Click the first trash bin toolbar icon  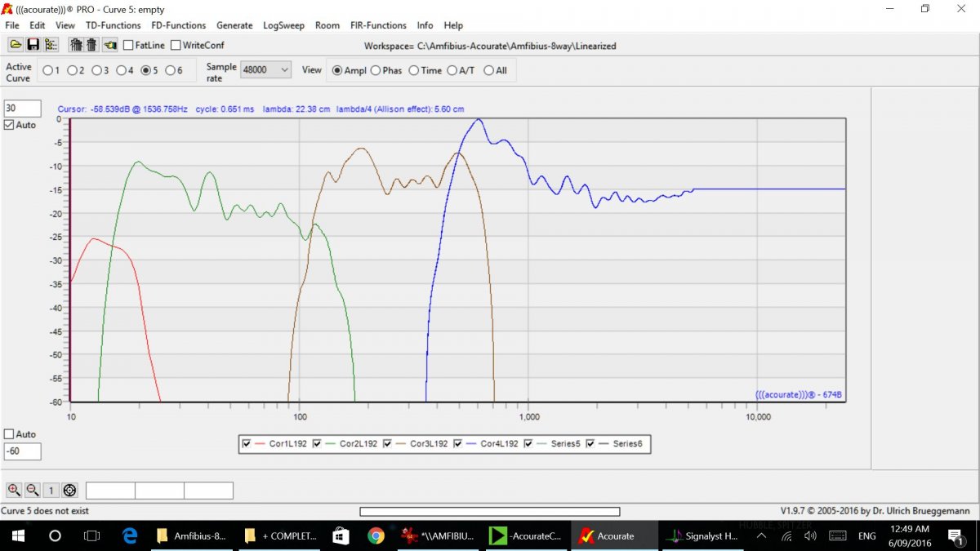coord(76,45)
